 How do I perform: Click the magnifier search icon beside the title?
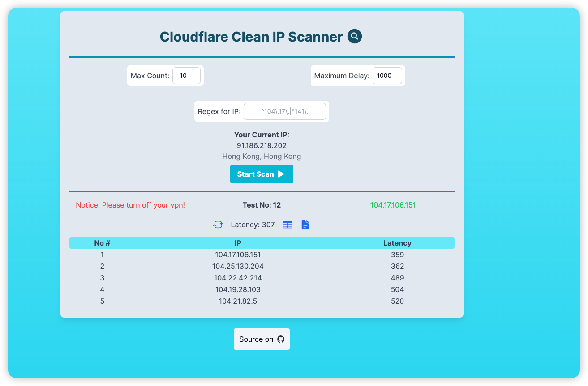pyautogui.click(x=355, y=36)
